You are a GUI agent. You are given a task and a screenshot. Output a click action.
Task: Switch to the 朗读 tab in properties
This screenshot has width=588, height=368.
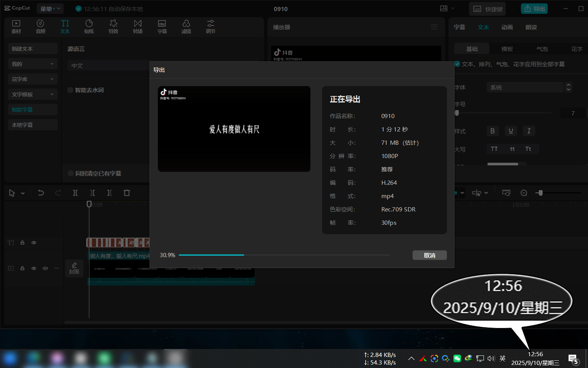531,27
